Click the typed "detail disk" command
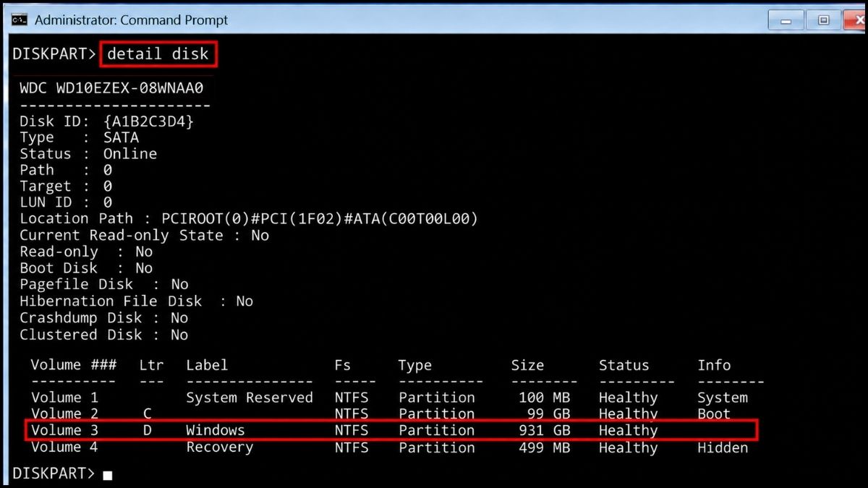 (x=158, y=53)
